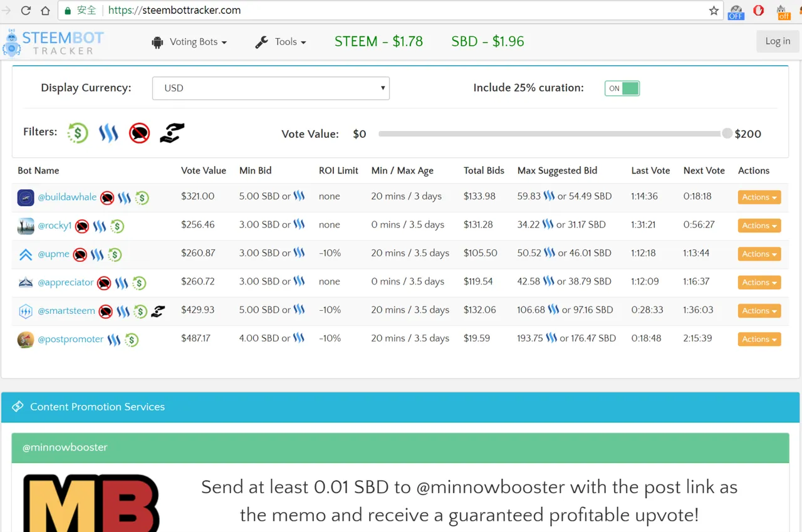
Task: Click the Steem icon in @smartsteem Min Bid cell
Action: pyautogui.click(x=299, y=310)
